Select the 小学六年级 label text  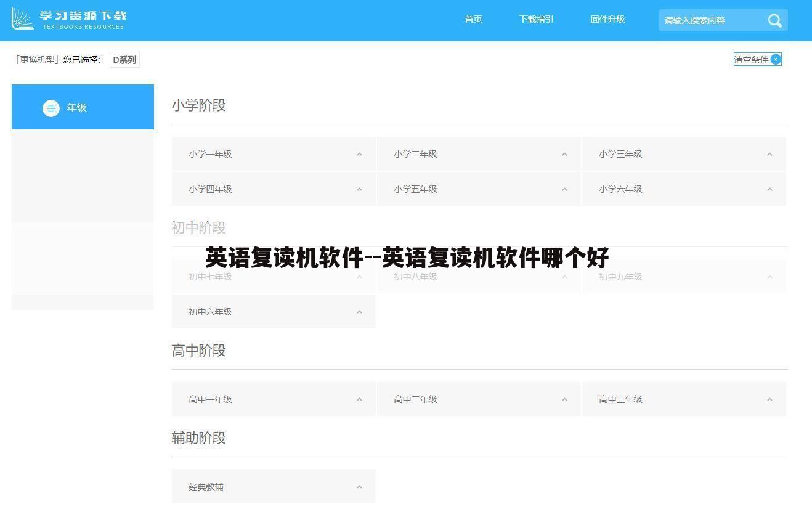[x=620, y=189]
